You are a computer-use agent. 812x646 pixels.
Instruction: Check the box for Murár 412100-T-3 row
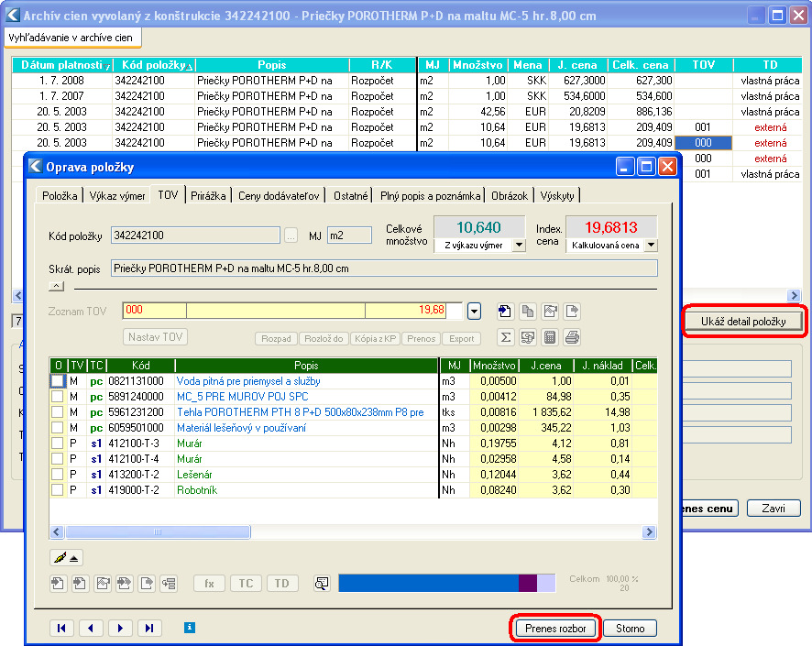point(58,443)
